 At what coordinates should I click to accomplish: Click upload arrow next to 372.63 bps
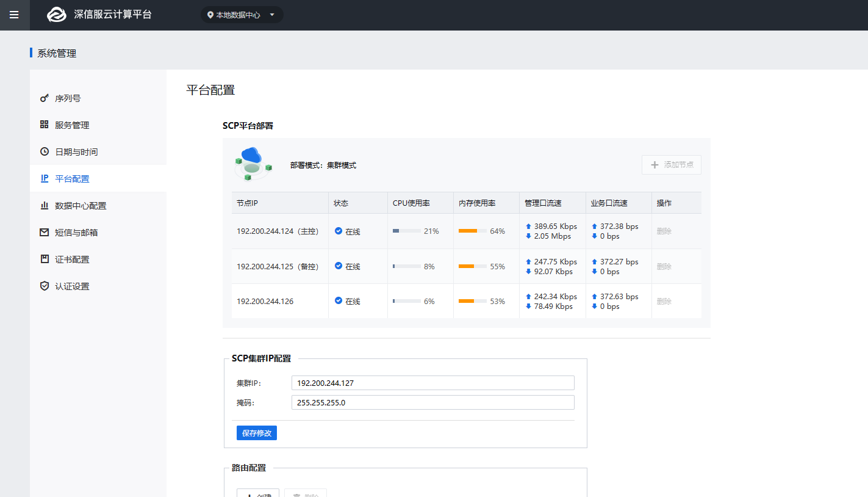(595, 296)
